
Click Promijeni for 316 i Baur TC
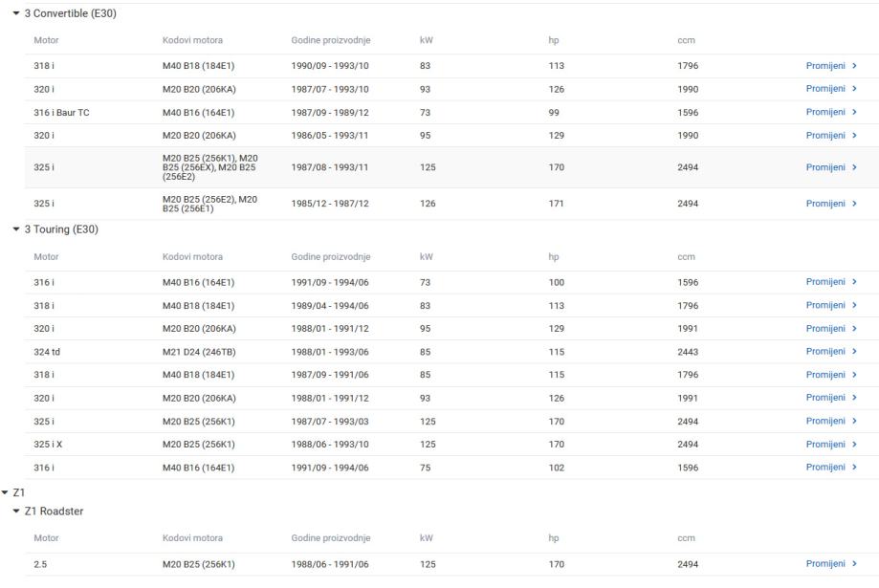tap(825, 112)
